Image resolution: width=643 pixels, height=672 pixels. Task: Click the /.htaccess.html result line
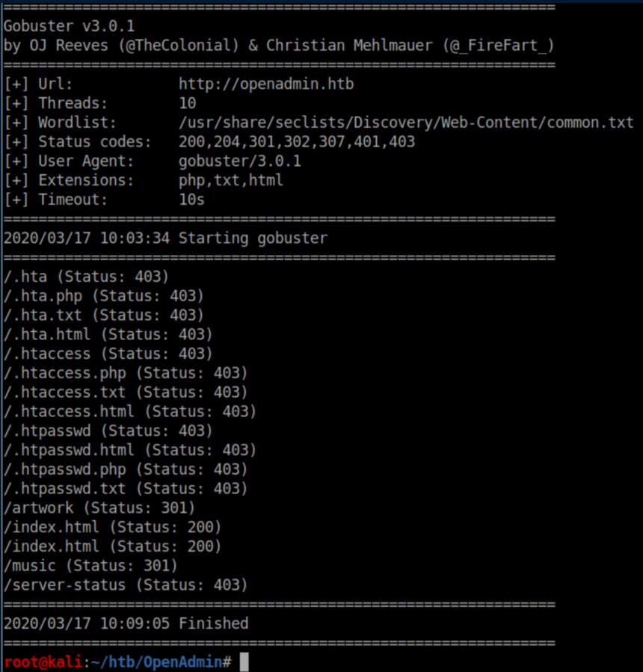pyautogui.click(x=129, y=412)
